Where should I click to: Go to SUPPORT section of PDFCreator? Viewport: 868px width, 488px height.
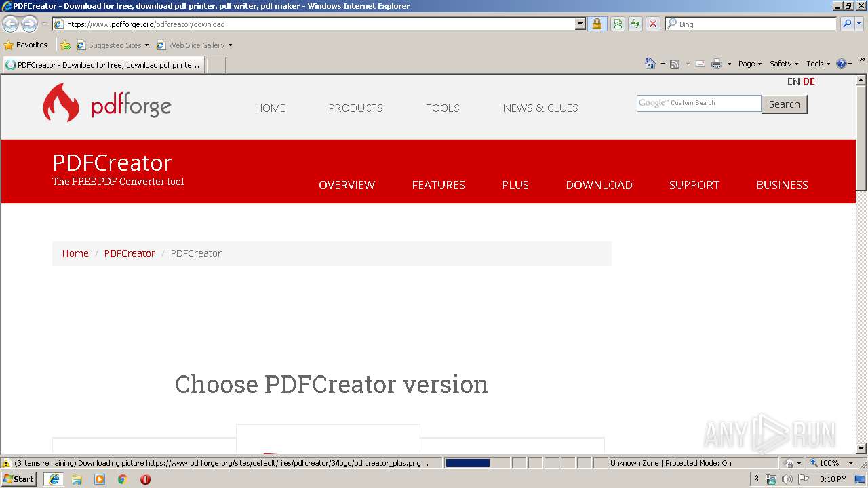coord(694,185)
